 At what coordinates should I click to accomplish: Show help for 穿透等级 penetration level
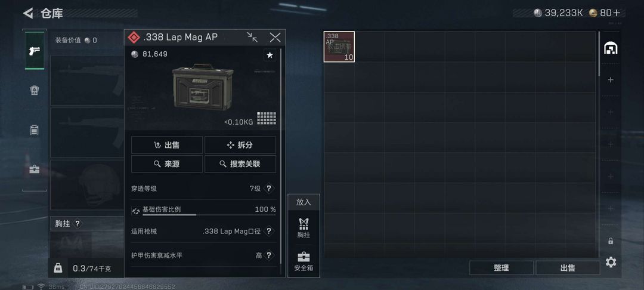(x=268, y=189)
